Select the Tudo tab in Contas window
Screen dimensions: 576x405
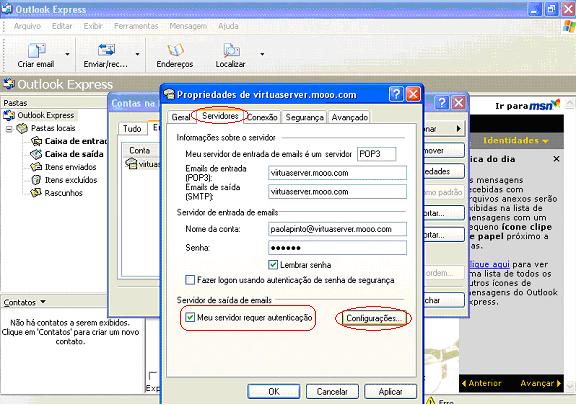[132, 129]
